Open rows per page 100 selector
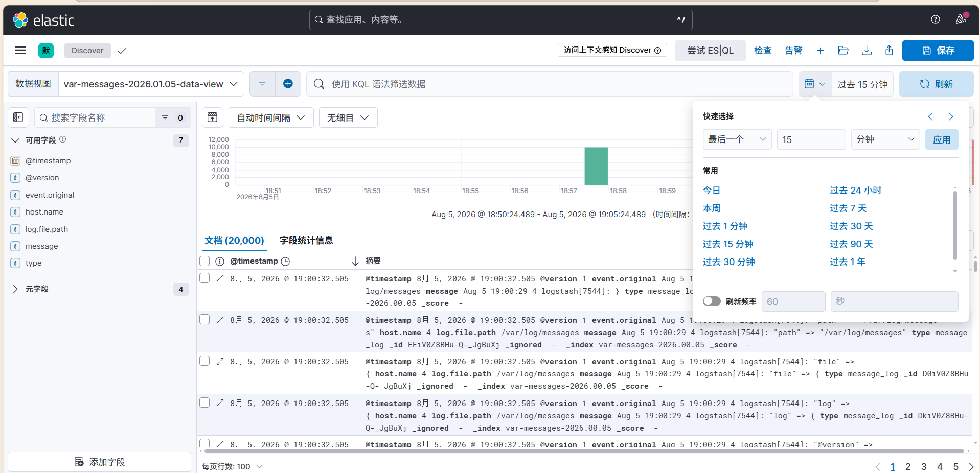The height and width of the screenshot is (473, 980). point(232,466)
